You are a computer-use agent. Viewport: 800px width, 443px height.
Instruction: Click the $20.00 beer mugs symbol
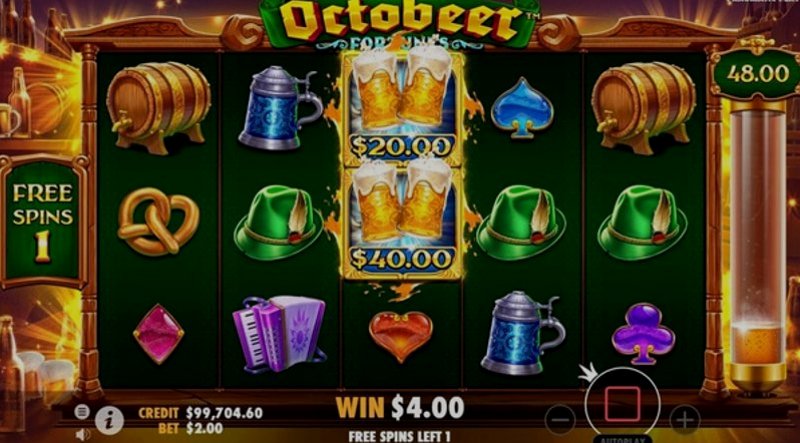coord(403,108)
